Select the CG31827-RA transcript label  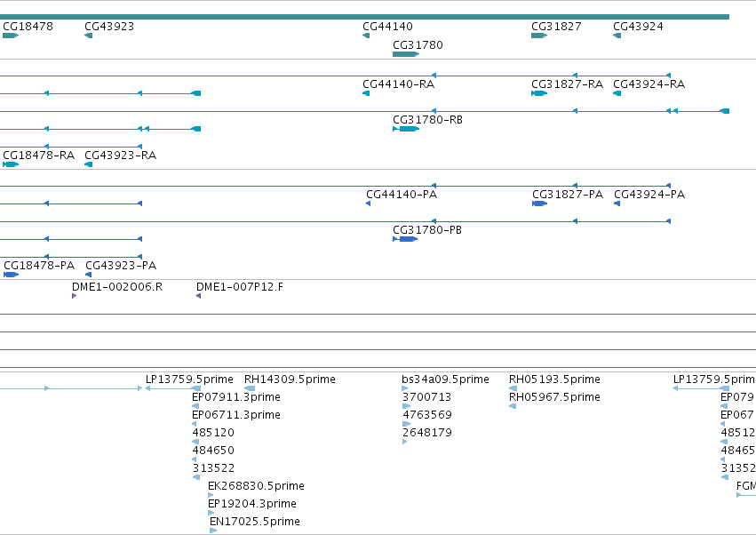coord(567,84)
